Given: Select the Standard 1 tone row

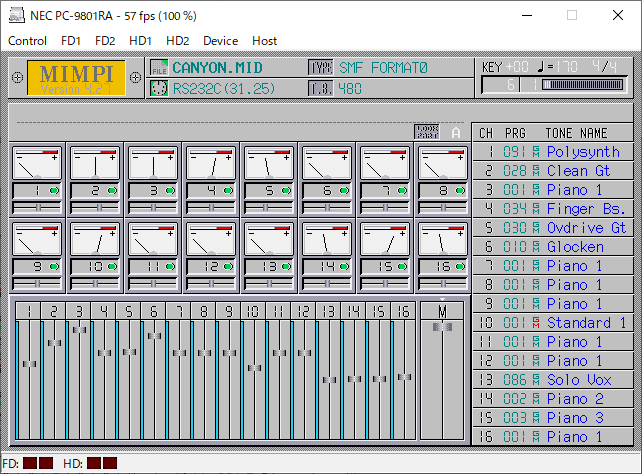Looking at the screenshot, I should point(553,323).
